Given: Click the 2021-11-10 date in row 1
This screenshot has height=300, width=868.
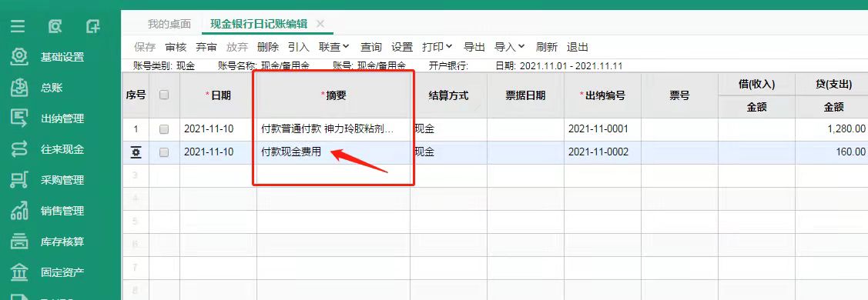Looking at the screenshot, I should pyautogui.click(x=218, y=129).
